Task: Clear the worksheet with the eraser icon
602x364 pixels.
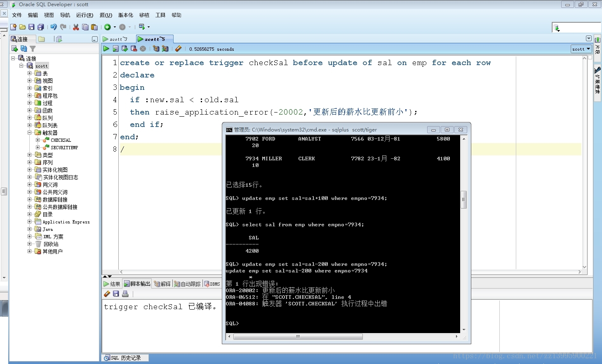Action: pos(178,49)
